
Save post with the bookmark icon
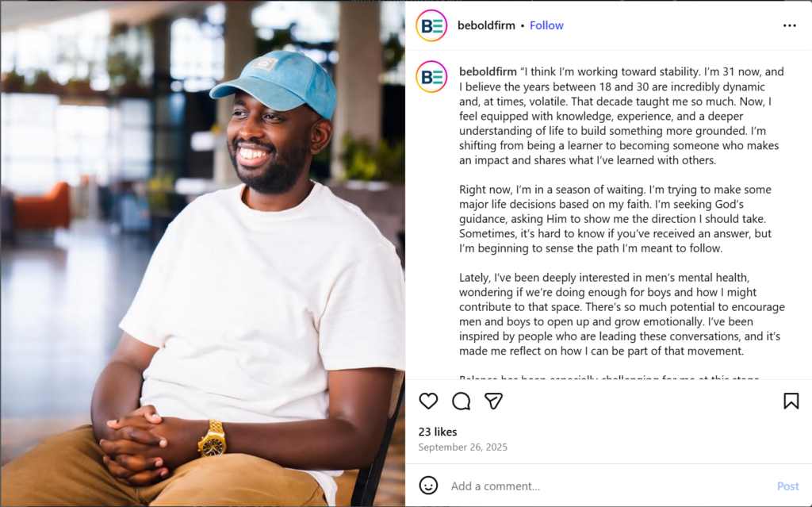click(x=791, y=401)
